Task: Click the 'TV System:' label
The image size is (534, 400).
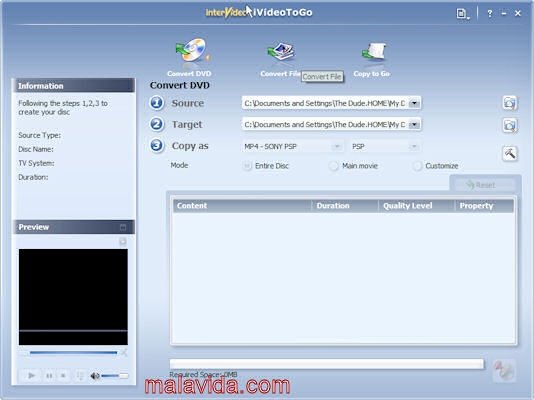Action: point(36,163)
